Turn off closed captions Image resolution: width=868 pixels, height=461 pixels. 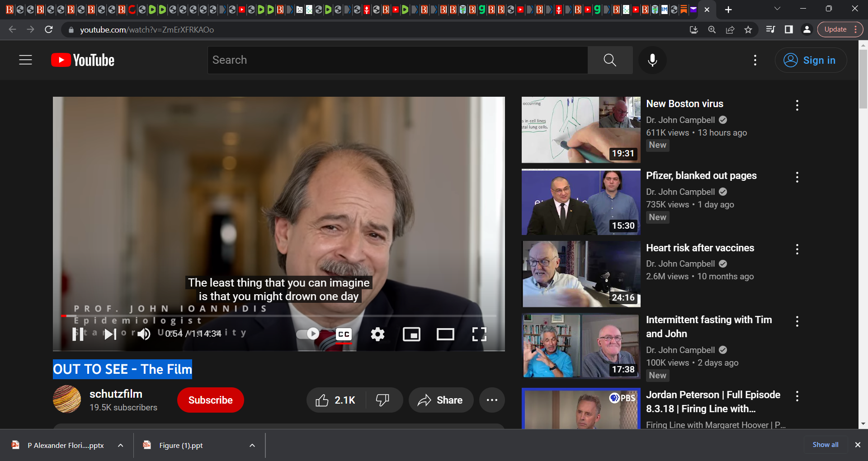[x=344, y=334]
